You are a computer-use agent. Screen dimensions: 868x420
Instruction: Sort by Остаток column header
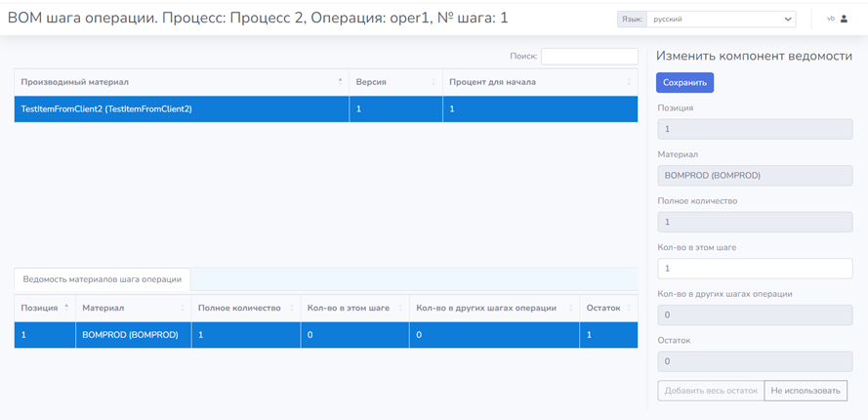click(608, 308)
